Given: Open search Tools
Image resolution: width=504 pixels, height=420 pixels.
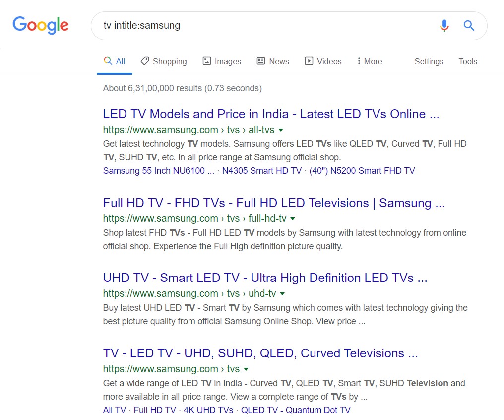Looking at the screenshot, I should coord(468,61).
